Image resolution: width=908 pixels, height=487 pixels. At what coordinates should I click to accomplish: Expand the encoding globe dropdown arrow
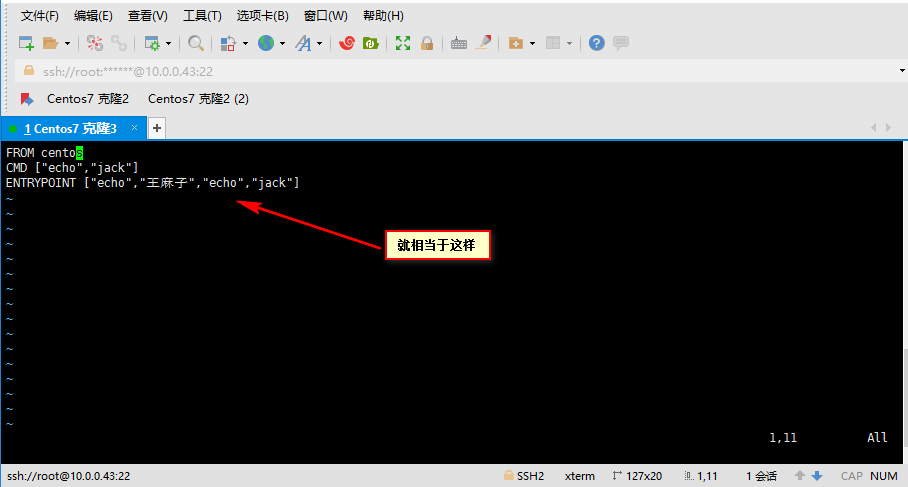(283, 43)
